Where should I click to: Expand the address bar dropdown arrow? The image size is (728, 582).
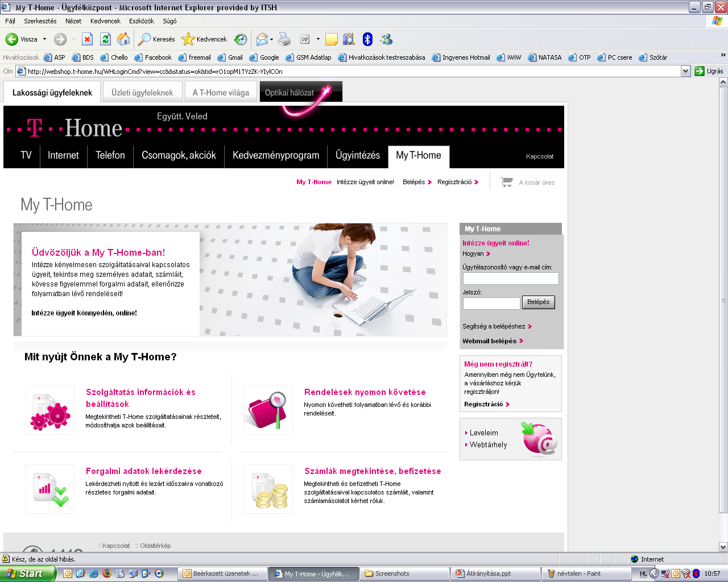(x=685, y=71)
